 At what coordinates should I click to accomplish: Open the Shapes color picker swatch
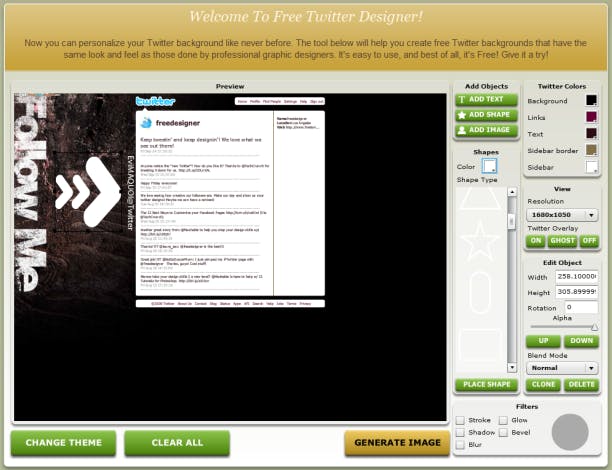489,166
